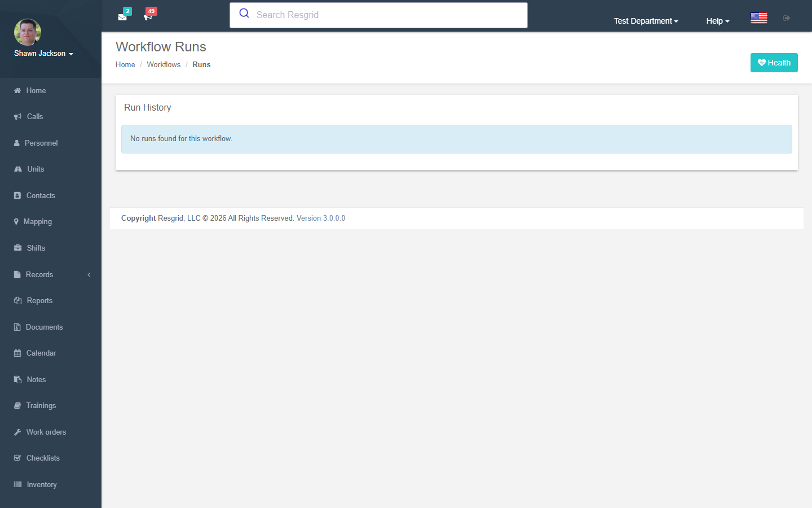Click the Run History panel heading

click(148, 108)
